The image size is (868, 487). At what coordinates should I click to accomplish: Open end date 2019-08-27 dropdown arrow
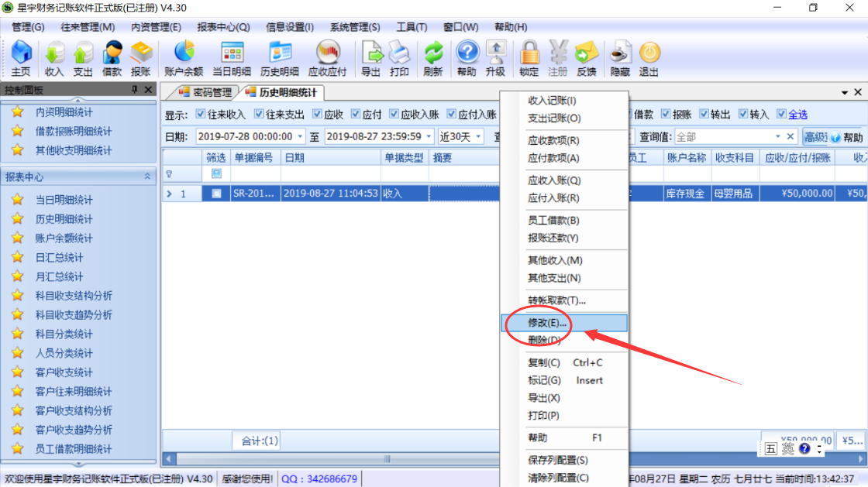coord(429,136)
